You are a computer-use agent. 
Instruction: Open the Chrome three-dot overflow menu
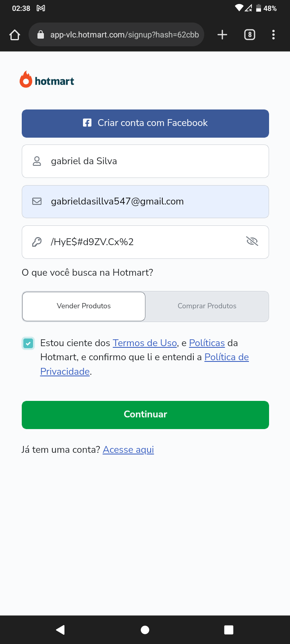(273, 35)
